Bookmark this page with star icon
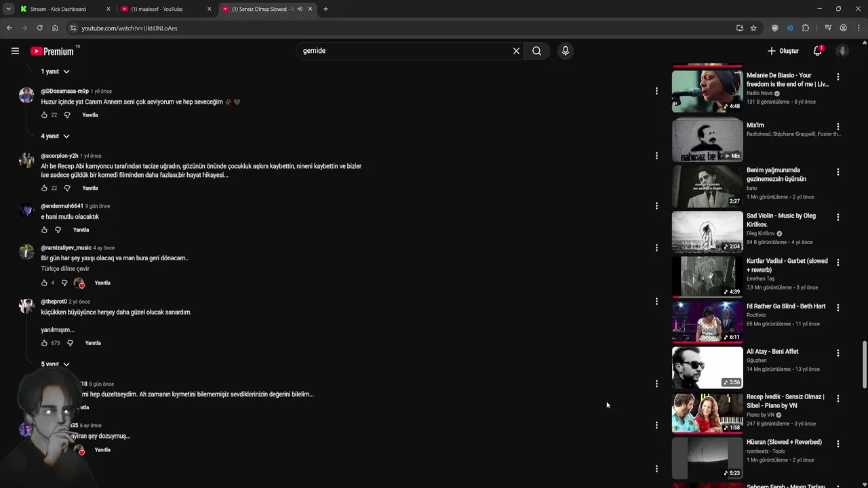 [x=753, y=28]
